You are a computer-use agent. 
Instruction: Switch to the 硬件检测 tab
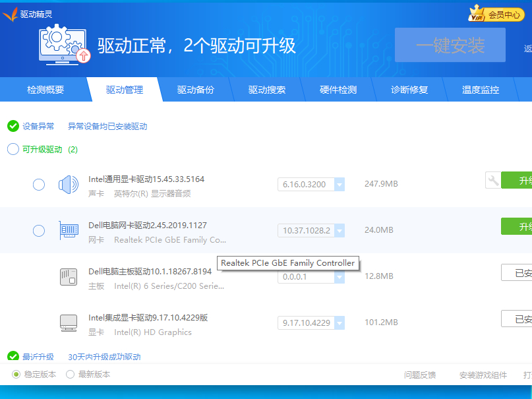[338, 90]
